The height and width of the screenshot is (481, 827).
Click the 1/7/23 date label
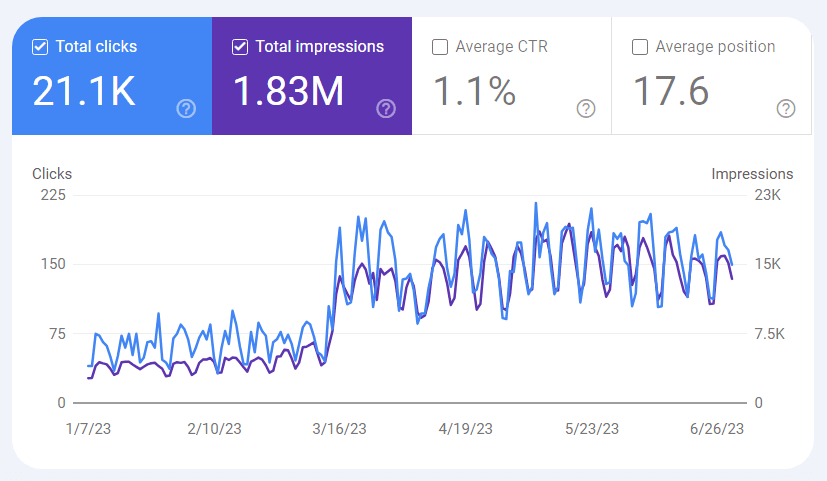click(x=88, y=429)
